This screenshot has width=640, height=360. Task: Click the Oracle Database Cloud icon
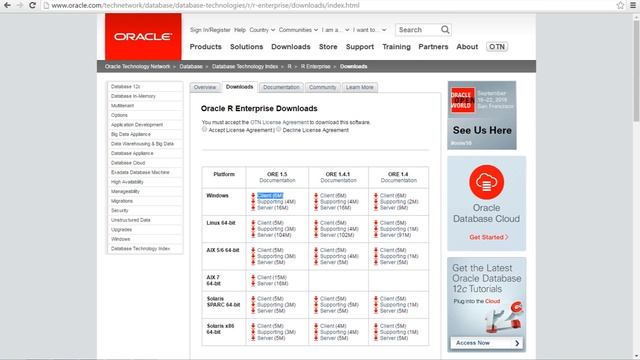coord(486,182)
